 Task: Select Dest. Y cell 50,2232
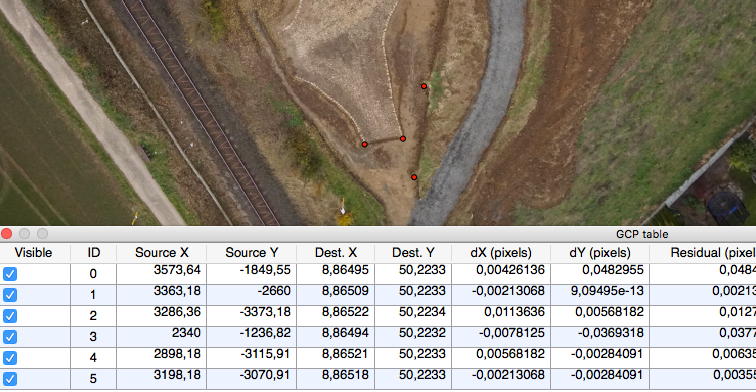pos(413,337)
